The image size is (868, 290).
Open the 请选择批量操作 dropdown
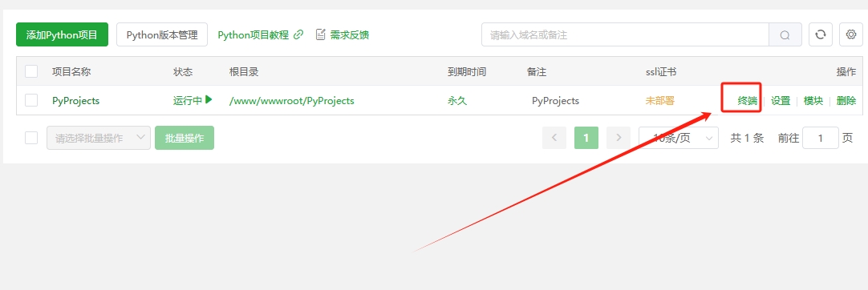click(x=99, y=138)
